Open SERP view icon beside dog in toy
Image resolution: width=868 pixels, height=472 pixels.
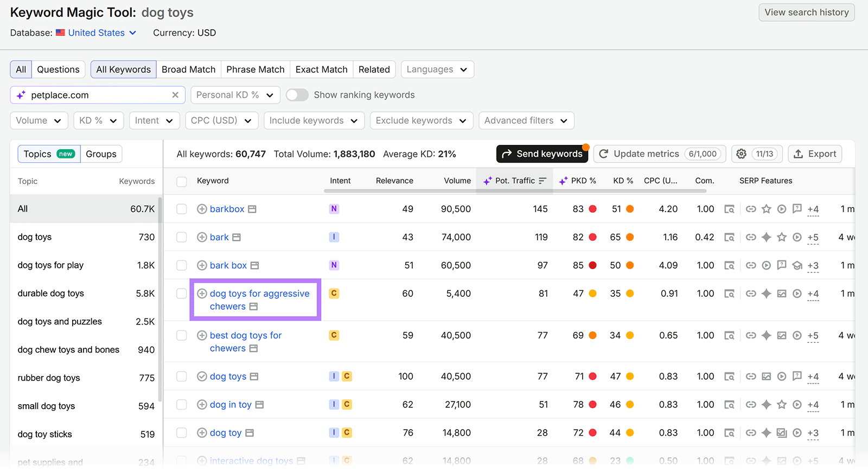click(259, 405)
